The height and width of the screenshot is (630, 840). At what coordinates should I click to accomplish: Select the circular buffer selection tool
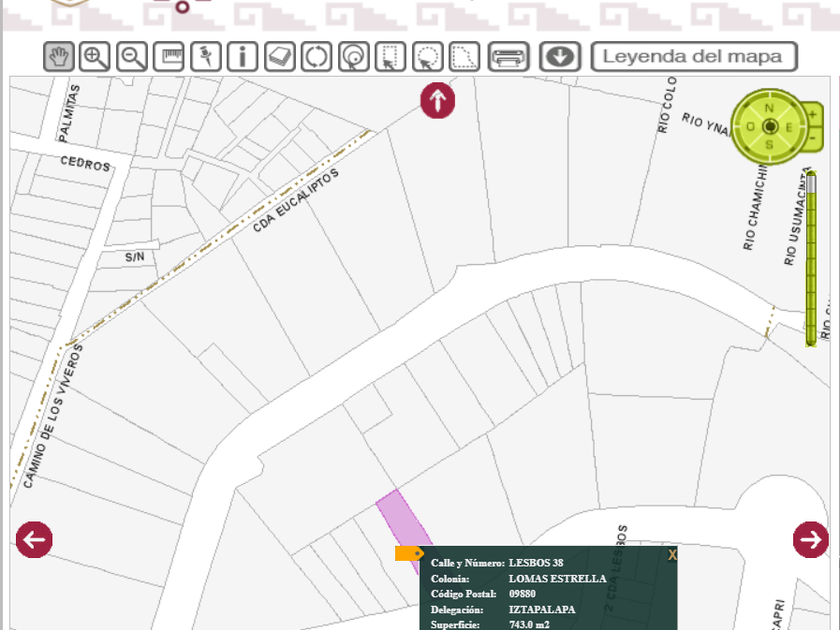click(354, 57)
